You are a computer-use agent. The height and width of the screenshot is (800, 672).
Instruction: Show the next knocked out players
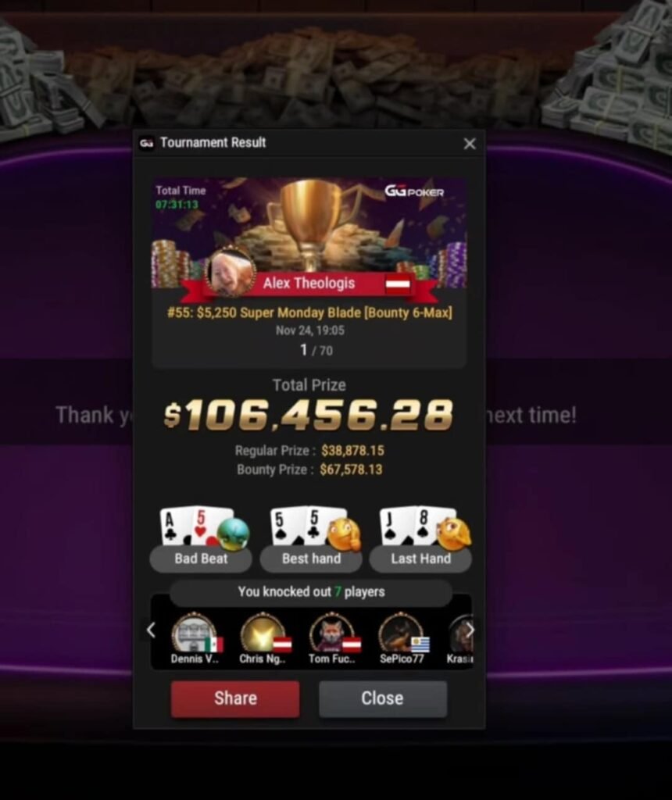tap(470, 630)
